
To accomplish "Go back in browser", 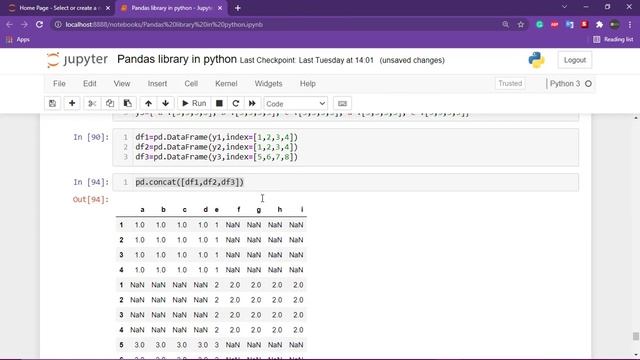I will [9, 24].
